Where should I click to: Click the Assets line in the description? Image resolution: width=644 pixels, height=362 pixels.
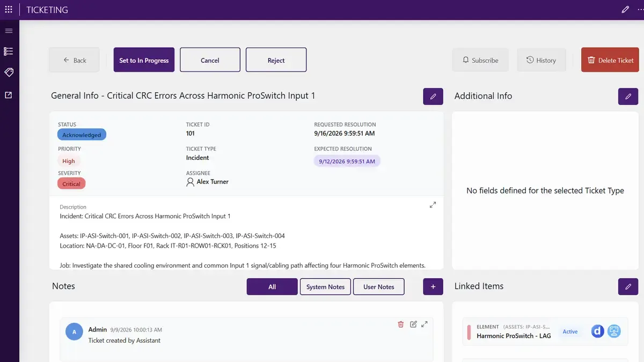(x=172, y=236)
